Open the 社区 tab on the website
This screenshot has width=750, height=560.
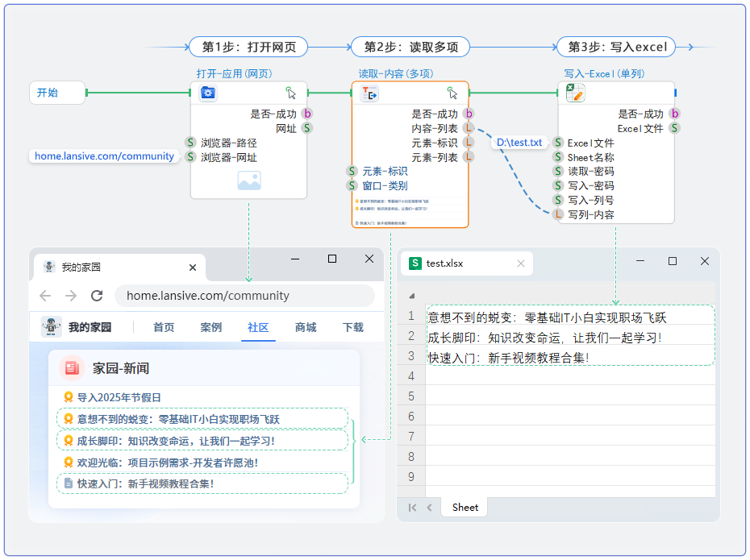coord(258,327)
